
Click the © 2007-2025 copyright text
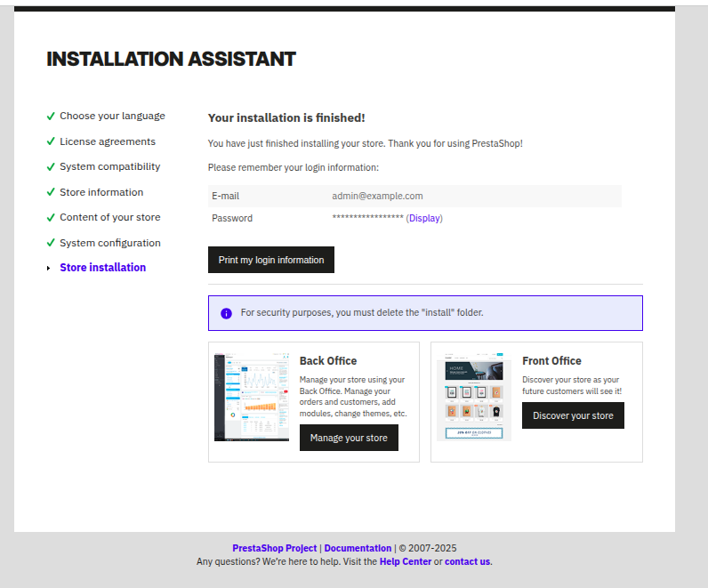428,548
